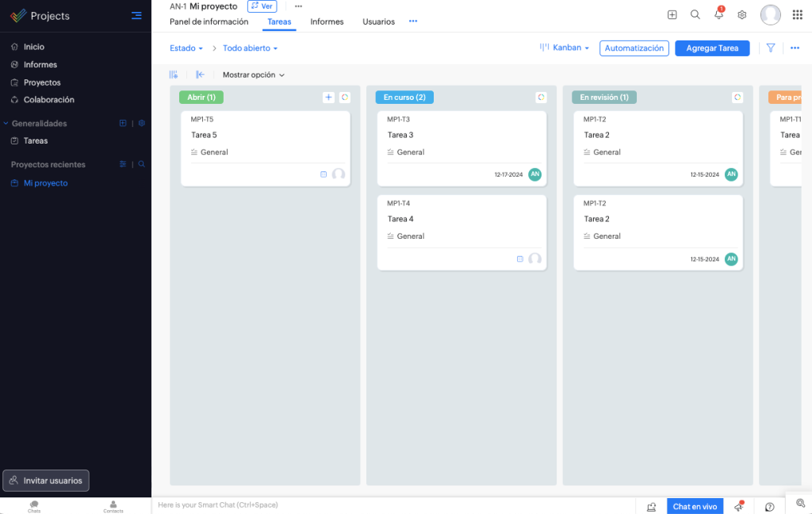The image size is (812, 514).
Task: Switch to the Usuarios tab
Action: 378,21
